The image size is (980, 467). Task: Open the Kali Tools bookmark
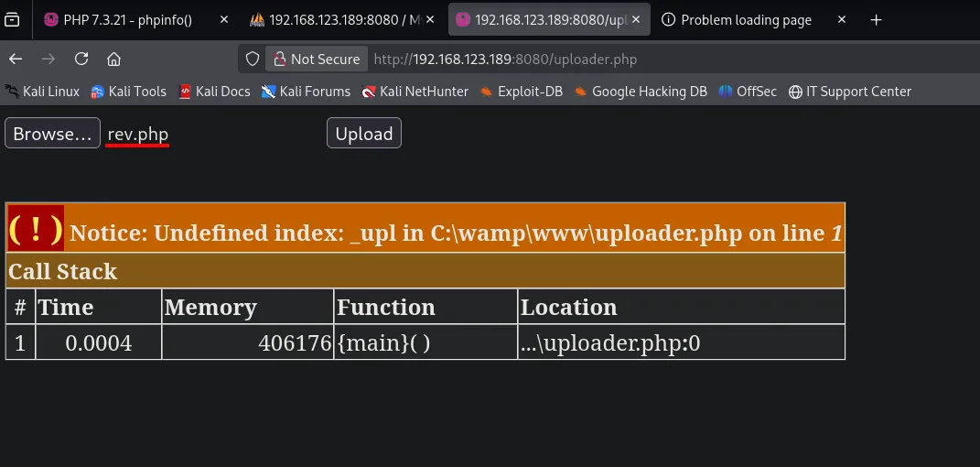pyautogui.click(x=129, y=92)
